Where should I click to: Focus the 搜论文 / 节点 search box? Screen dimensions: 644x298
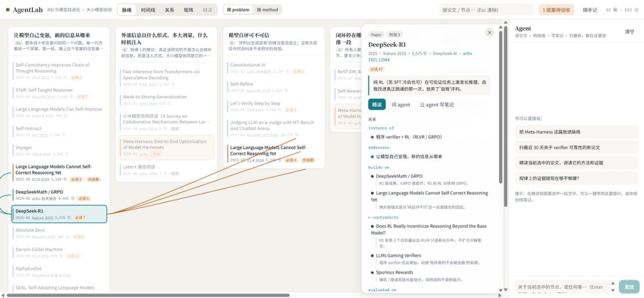point(486,10)
